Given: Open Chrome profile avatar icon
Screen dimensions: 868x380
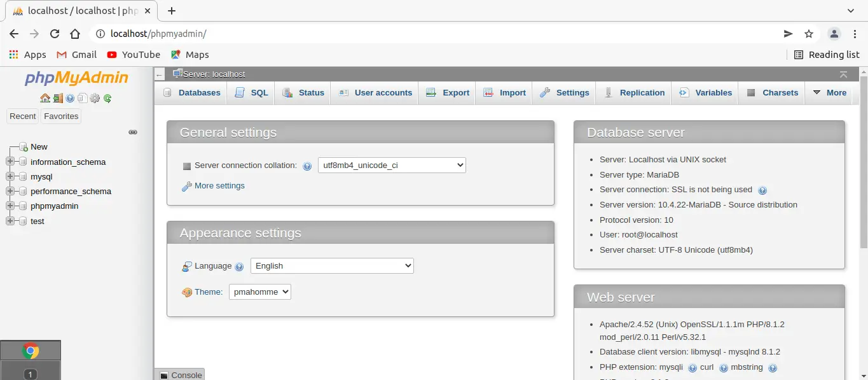Looking at the screenshot, I should [834, 34].
